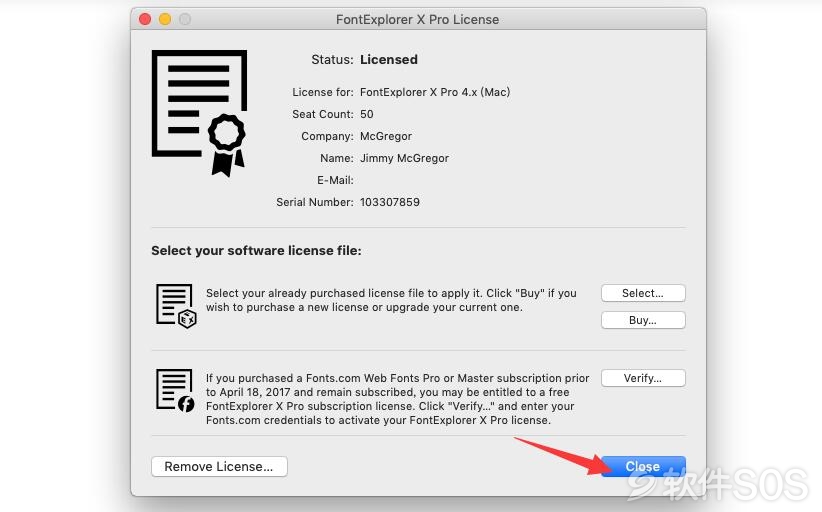Viewport: 822px width, 512px height.
Task: Click the Buy... button
Action: [643, 320]
